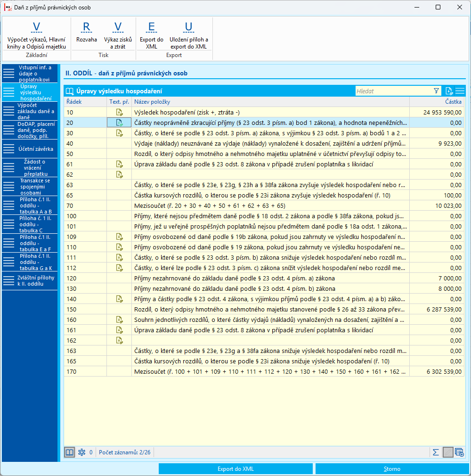Open Příloha č.1 tabulka G a K
This screenshot has width=471, height=476.
click(x=30, y=262)
